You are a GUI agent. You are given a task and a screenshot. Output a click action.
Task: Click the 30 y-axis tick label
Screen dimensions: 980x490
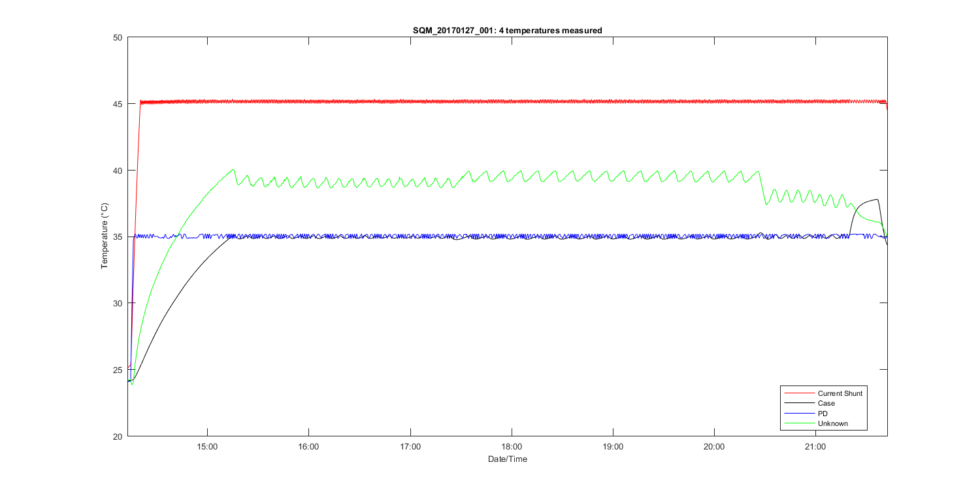pyautogui.click(x=119, y=303)
